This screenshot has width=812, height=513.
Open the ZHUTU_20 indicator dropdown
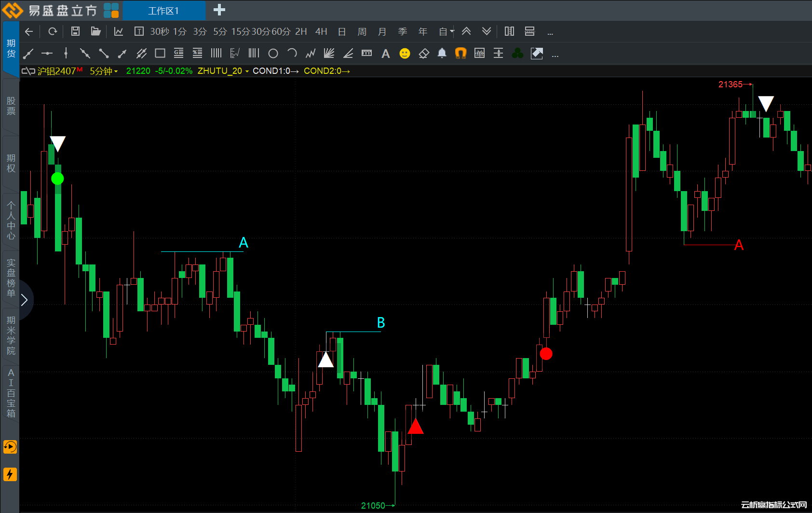point(223,71)
